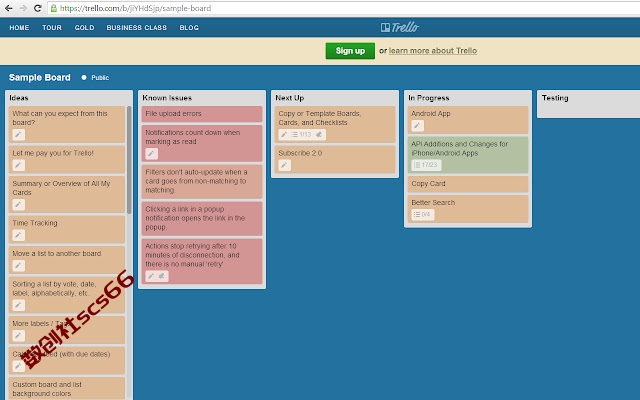Click the 'Sample Board' title
Viewport: 640px width, 400px height.
[x=40, y=78]
